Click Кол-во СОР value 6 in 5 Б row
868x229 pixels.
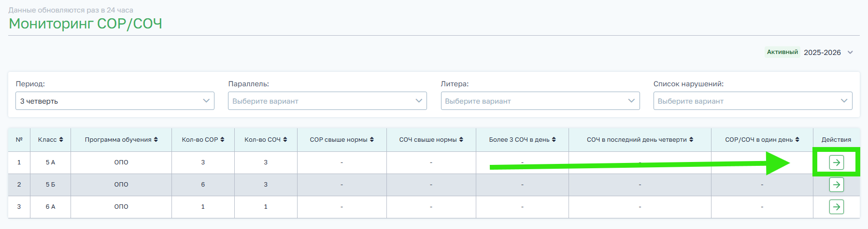(203, 185)
